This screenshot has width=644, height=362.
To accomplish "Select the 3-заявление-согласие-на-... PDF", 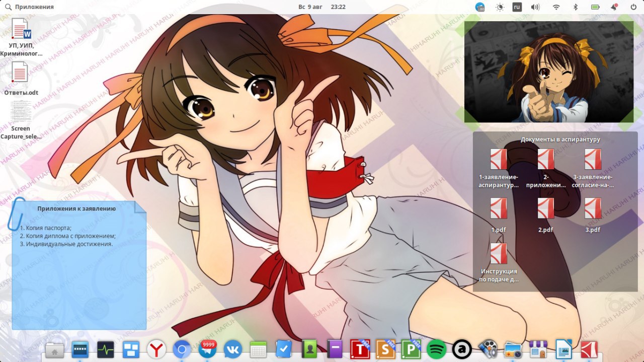I will pyautogui.click(x=593, y=168).
